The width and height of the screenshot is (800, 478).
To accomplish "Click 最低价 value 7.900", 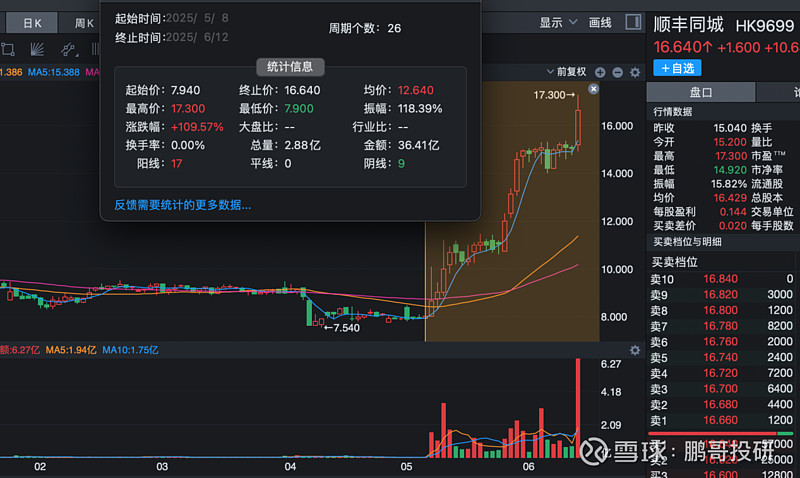I will click(x=299, y=109).
